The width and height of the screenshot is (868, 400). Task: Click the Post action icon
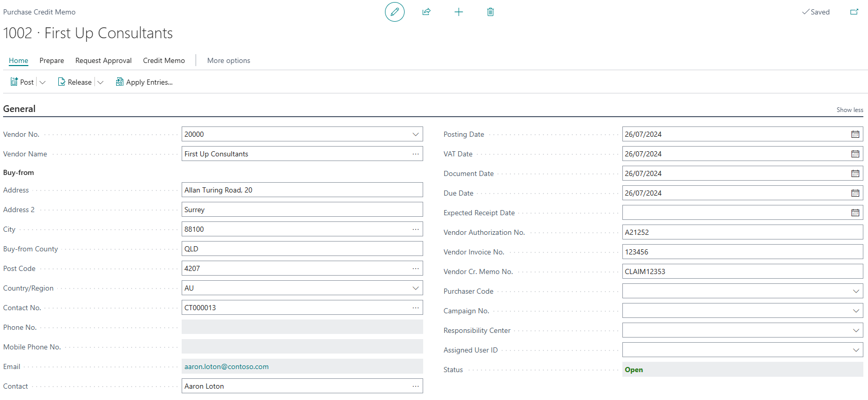pyautogui.click(x=14, y=82)
